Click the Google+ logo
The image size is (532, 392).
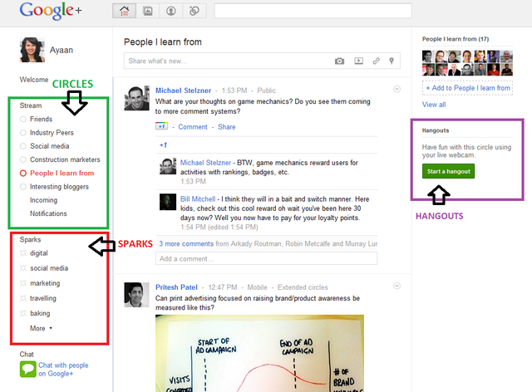click(51, 11)
